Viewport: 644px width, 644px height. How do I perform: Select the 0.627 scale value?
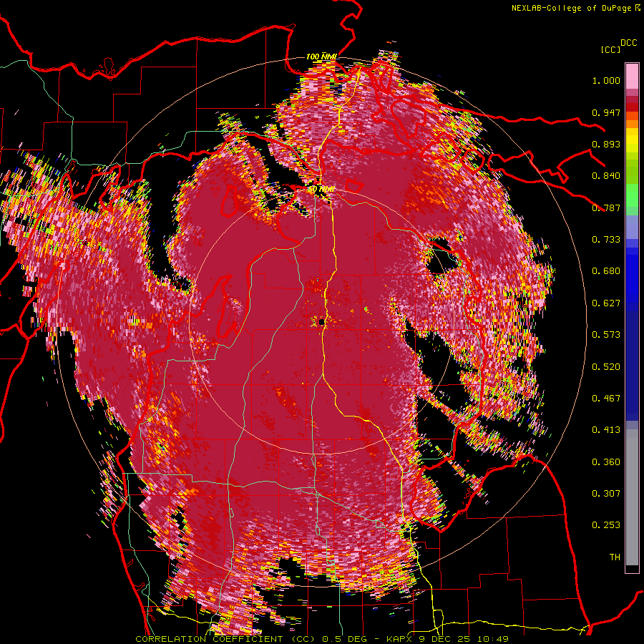606,303
